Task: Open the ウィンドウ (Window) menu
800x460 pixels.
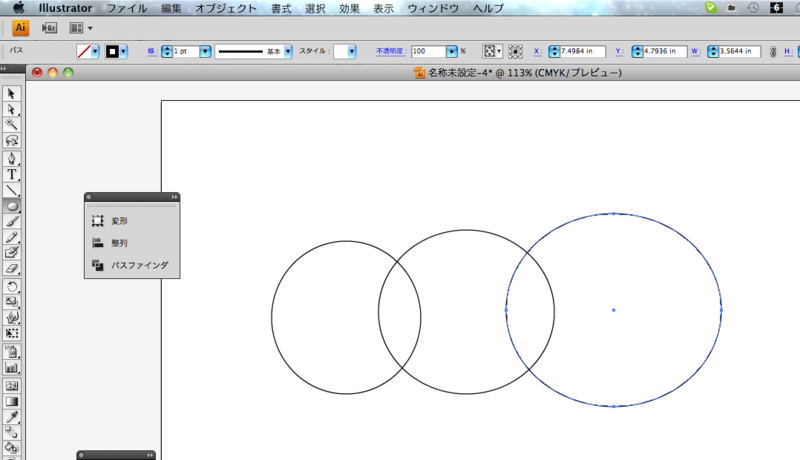Action: (433, 8)
